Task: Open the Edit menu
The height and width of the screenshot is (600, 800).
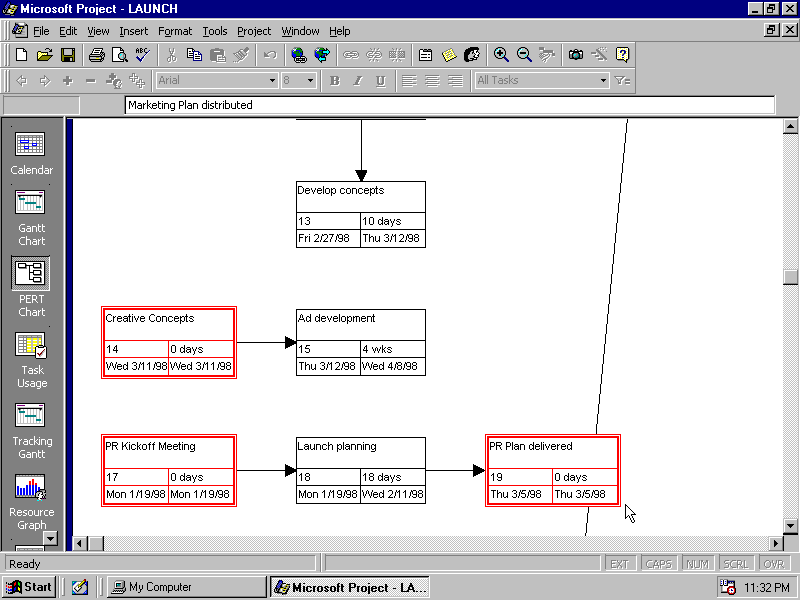Action: 68,31
